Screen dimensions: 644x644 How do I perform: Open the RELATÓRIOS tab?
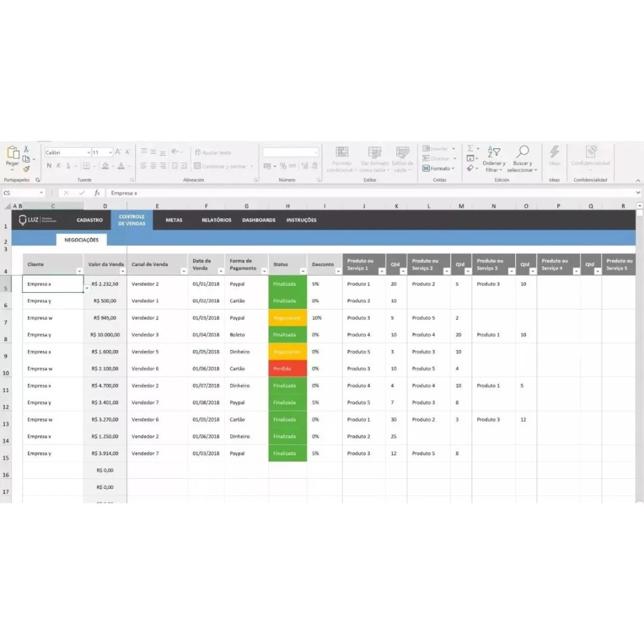[216, 220]
